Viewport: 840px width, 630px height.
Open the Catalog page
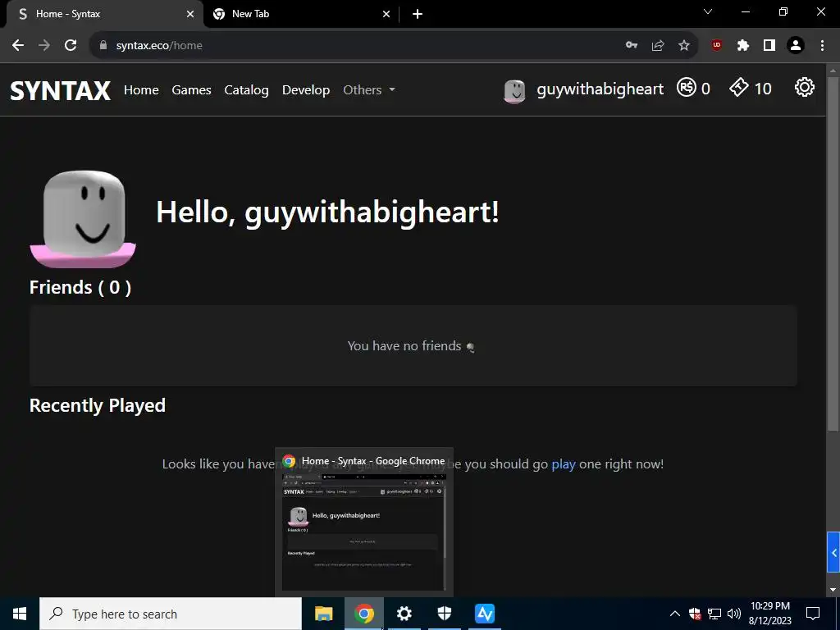(x=246, y=90)
